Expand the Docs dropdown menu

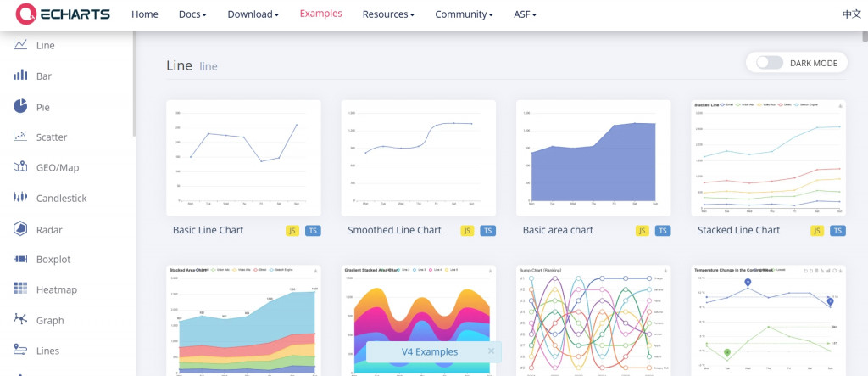192,14
